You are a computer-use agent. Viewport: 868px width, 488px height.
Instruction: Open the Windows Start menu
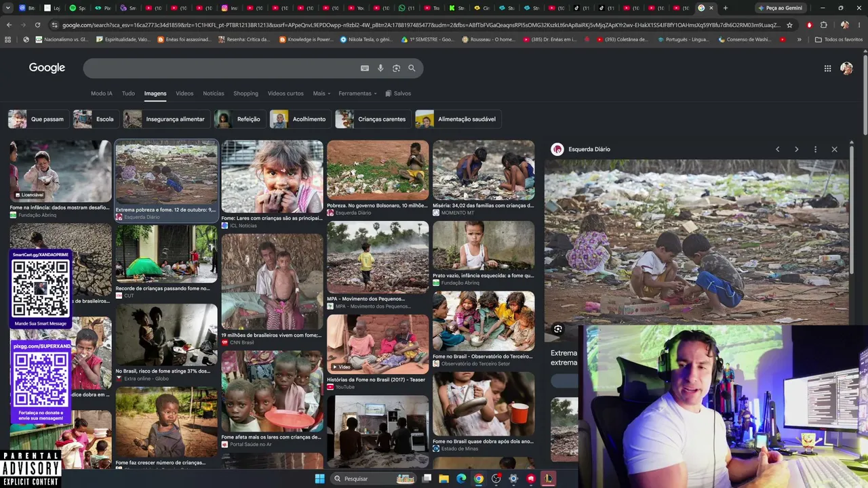pos(320,479)
